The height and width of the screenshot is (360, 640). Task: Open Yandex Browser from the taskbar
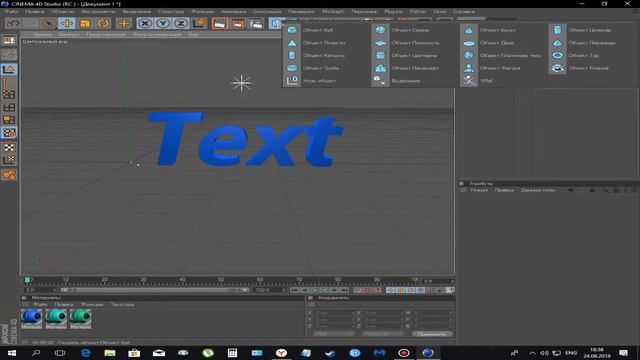pos(281,353)
